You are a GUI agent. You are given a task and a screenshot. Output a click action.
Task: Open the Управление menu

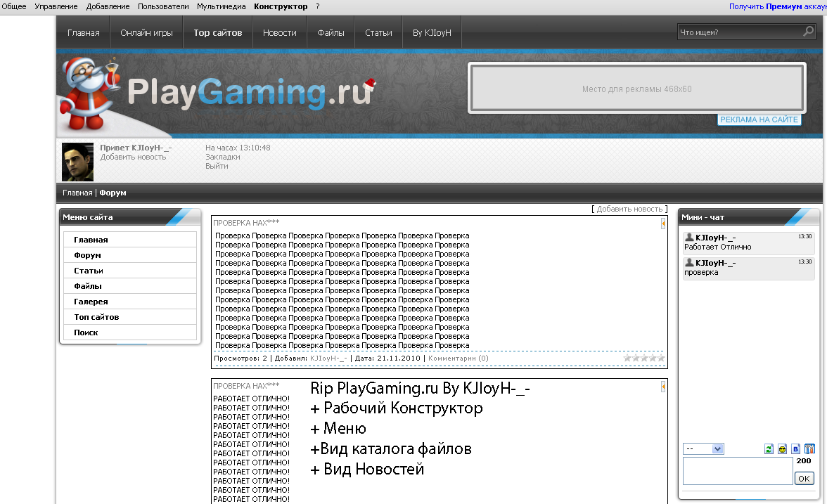point(56,6)
